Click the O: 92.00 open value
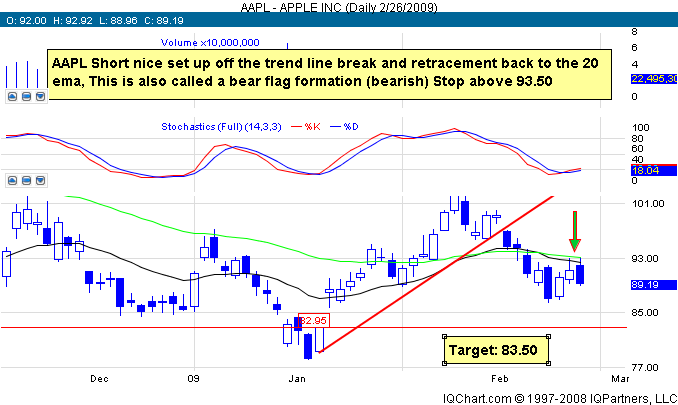Screen dimensions: 678x405 click(26, 20)
